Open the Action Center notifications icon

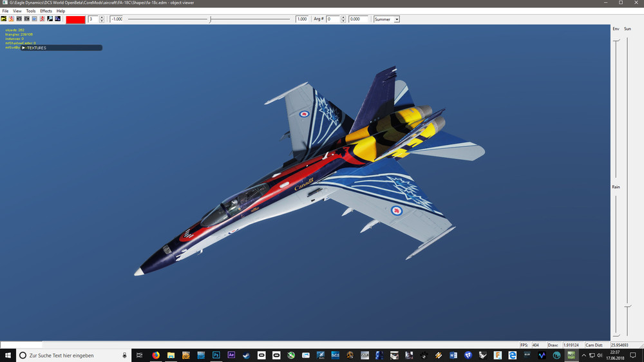[x=633, y=356]
